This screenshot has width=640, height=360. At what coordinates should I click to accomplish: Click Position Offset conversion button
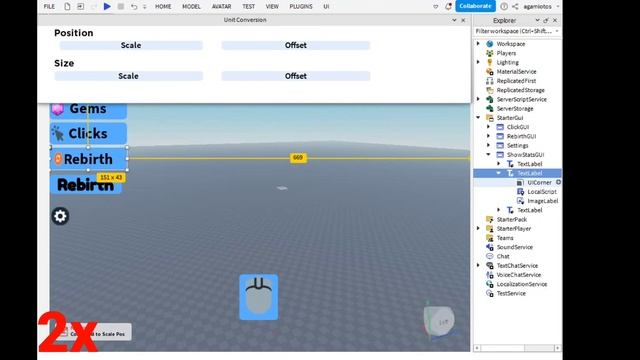click(x=296, y=45)
